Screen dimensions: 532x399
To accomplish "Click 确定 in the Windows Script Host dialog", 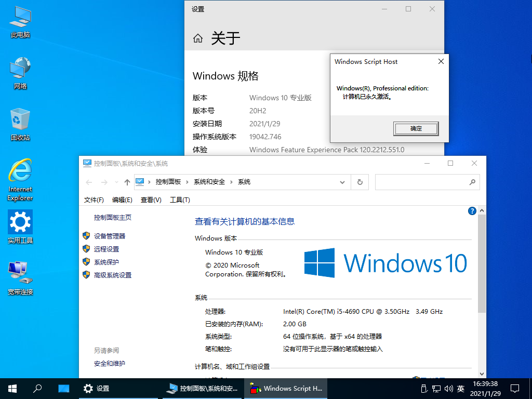I will 416,128.
